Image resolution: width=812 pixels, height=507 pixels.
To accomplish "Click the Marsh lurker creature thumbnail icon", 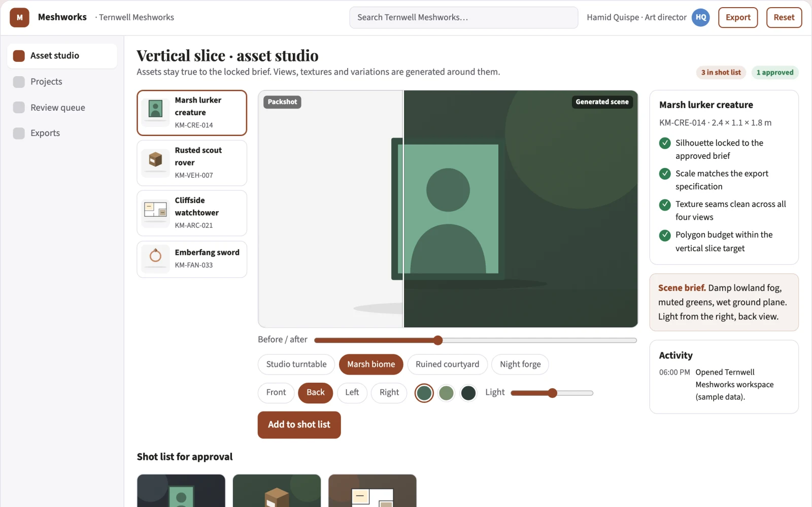I will (155, 113).
